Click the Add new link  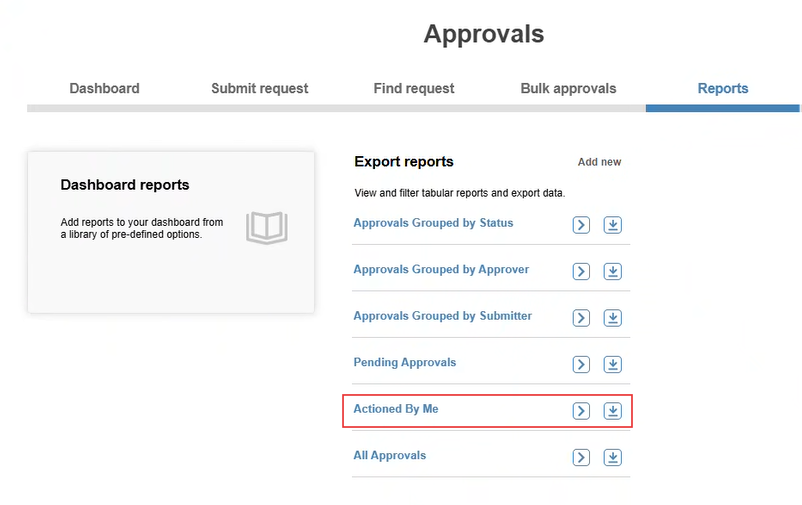tap(599, 162)
